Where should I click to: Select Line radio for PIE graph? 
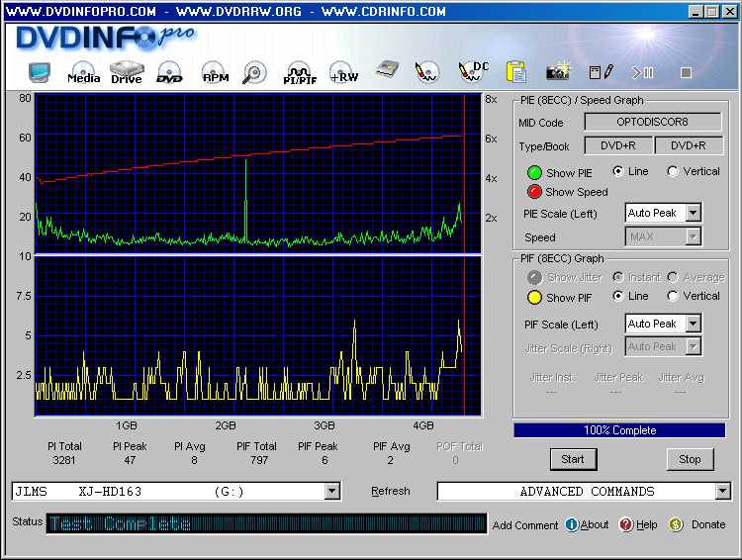618,171
